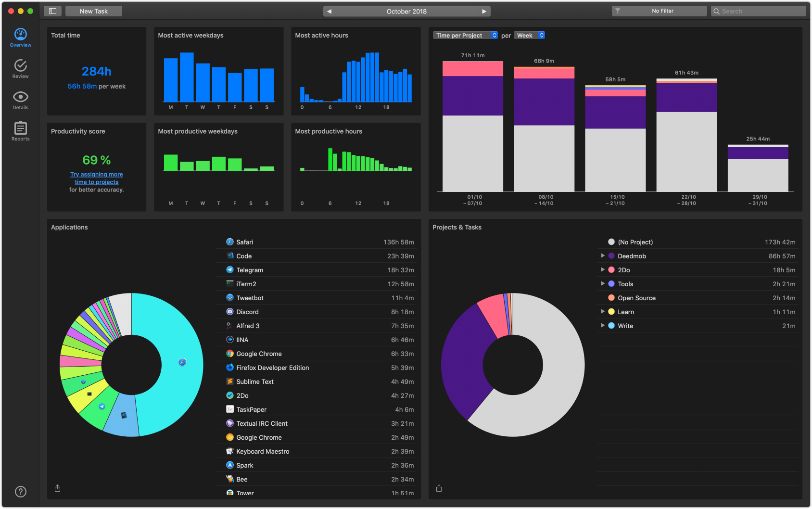Click the Open Source orange color dot
This screenshot has width=812, height=509.
(611, 298)
